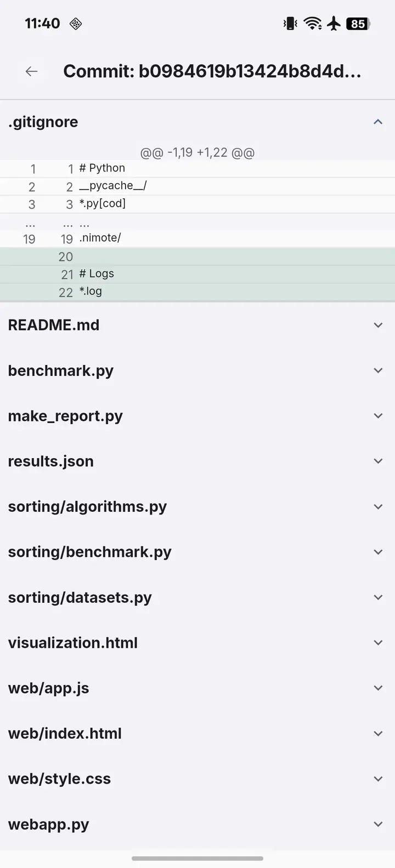Open the sorting/datasets.py file name
Screen dimensions: 395x868
pos(80,598)
